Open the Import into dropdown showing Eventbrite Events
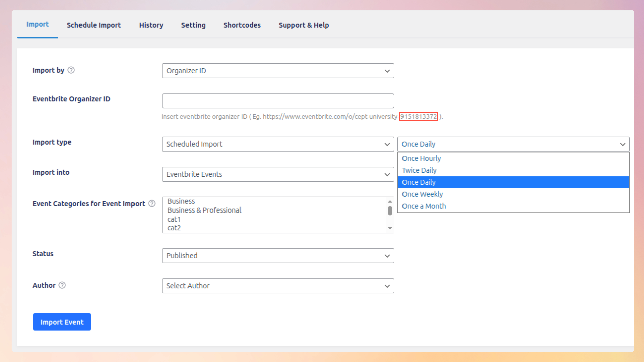 (278, 174)
